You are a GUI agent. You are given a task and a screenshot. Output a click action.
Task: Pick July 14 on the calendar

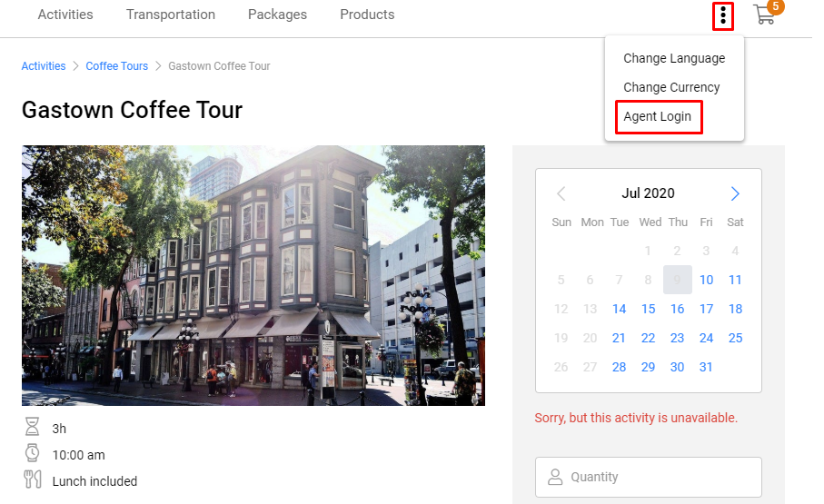click(x=619, y=309)
